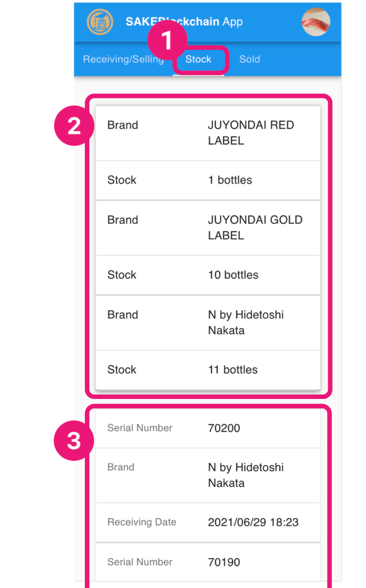Open the Sold tab
366x588 pixels.
point(250,59)
